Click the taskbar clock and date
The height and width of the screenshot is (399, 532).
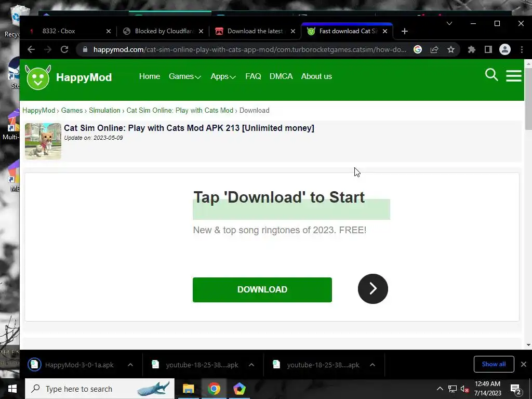487,389
